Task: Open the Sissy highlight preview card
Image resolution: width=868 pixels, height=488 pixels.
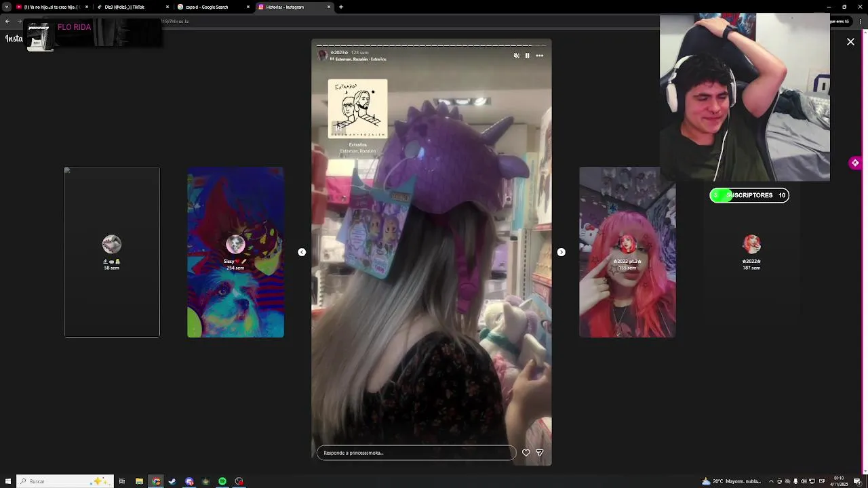Action: (x=235, y=252)
